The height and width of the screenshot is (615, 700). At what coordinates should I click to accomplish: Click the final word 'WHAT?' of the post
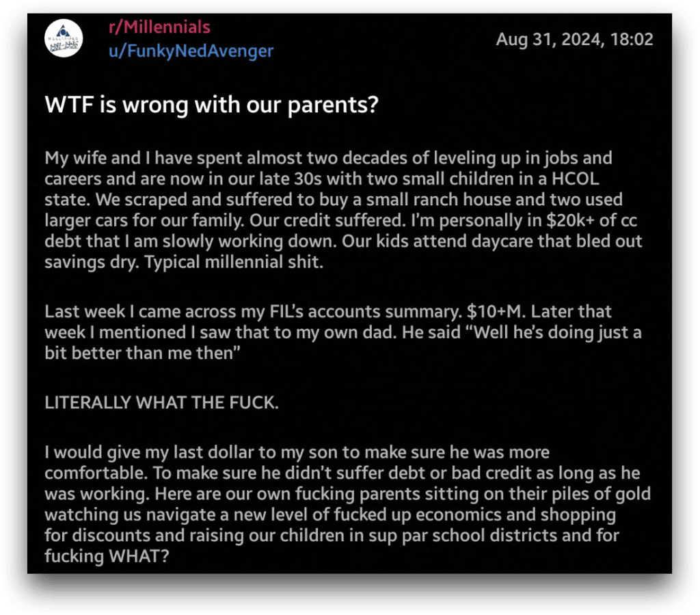click(139, 556)
